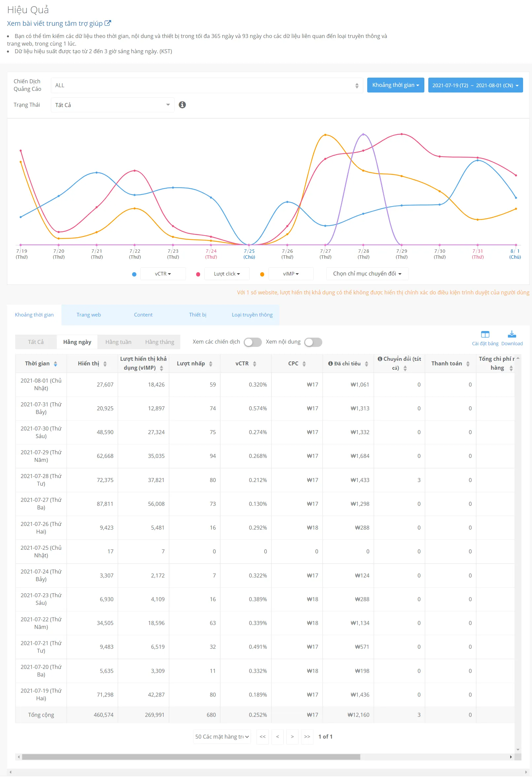
Task: Sort by Tổng chi phí column arrows
Action: [x=511, y=369]
